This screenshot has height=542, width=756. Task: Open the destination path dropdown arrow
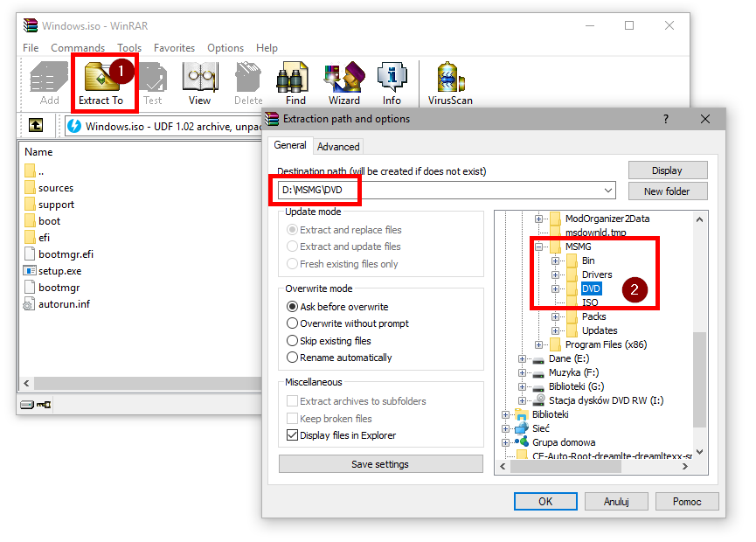pos(608,191)
